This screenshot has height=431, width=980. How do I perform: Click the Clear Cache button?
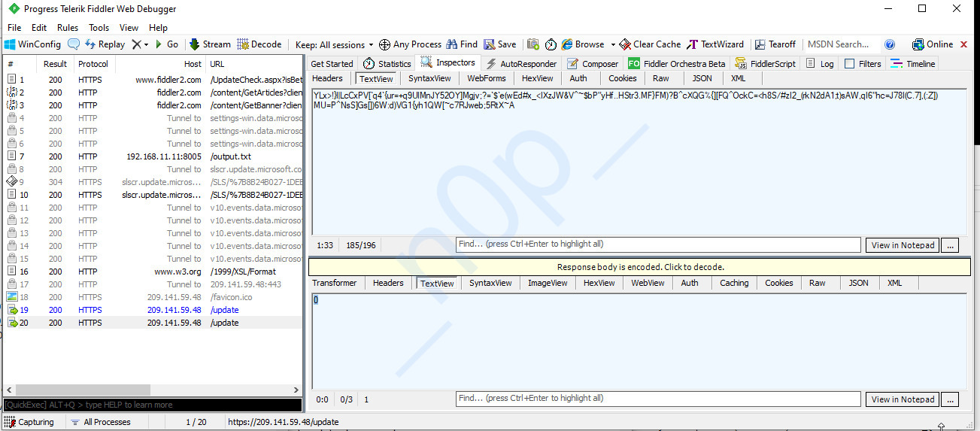point(650,44)
